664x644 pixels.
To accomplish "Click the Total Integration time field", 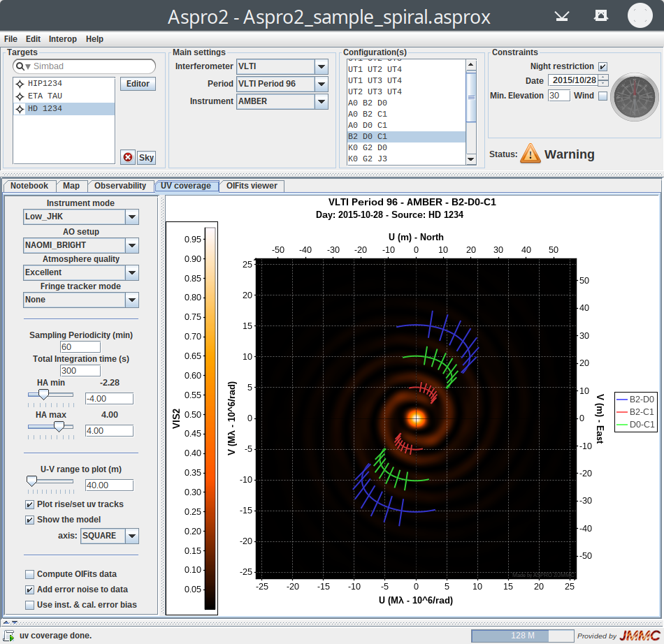I will tap(80, 371).
